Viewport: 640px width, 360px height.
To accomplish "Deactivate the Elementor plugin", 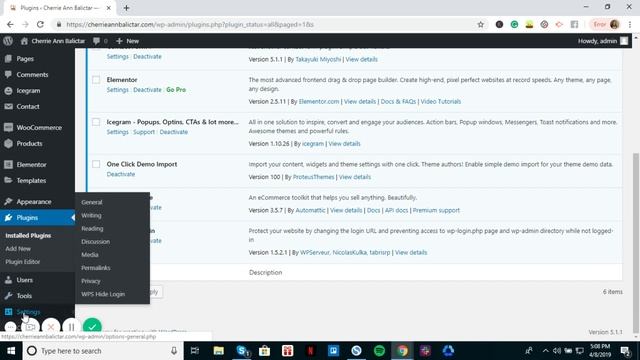I will (x=147, y=90).
